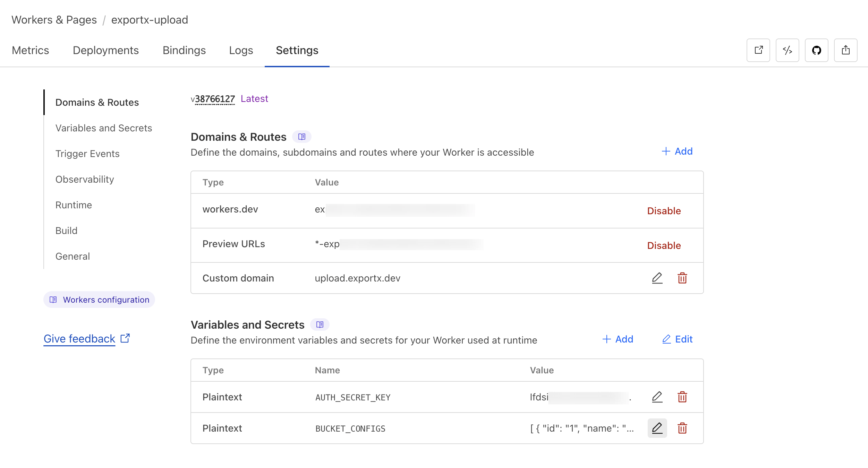Click the blurred workers.dev value
This screenshot has height=468, width=868.
(395, 210)
